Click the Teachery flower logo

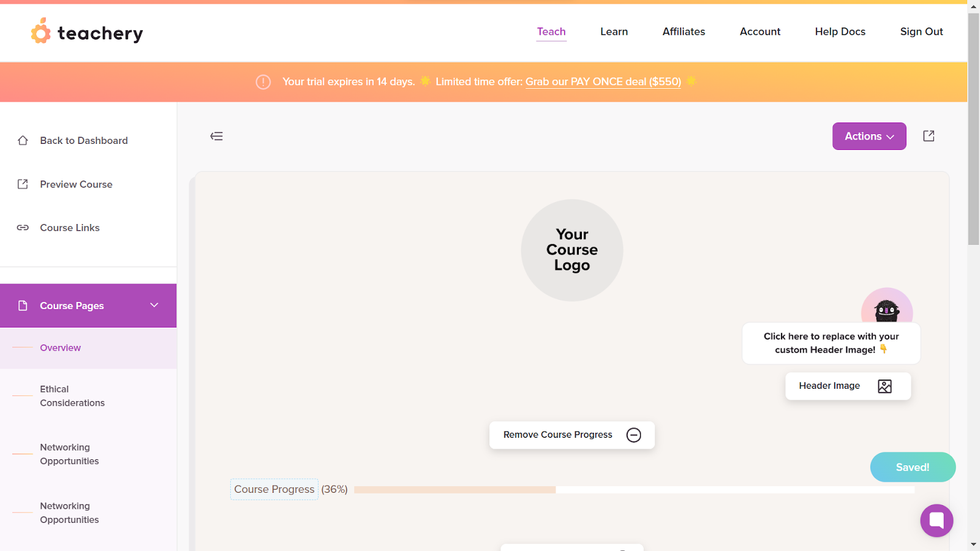(40, 32)
